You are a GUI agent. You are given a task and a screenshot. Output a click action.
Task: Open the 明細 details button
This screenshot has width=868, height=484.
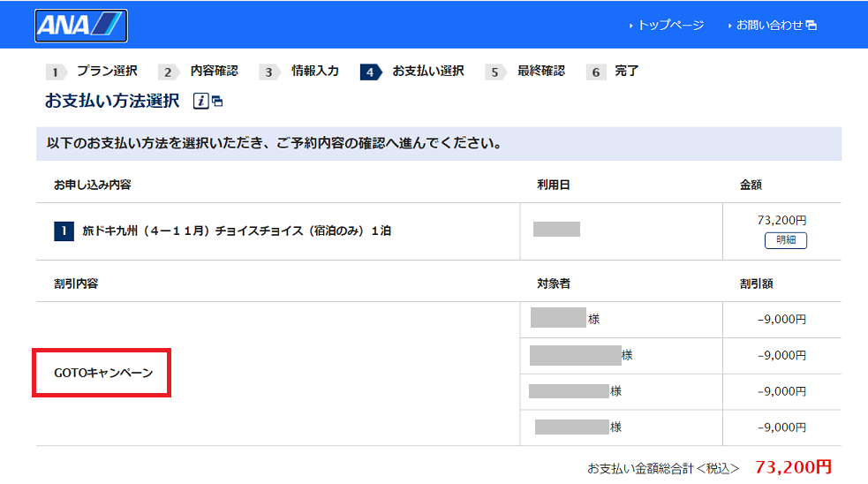pyautogui.click(x=785, y=240)
